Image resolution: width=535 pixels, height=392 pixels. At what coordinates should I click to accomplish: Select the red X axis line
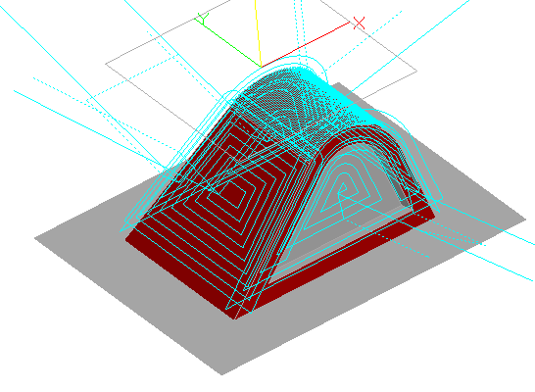click(x=306, y=44)
